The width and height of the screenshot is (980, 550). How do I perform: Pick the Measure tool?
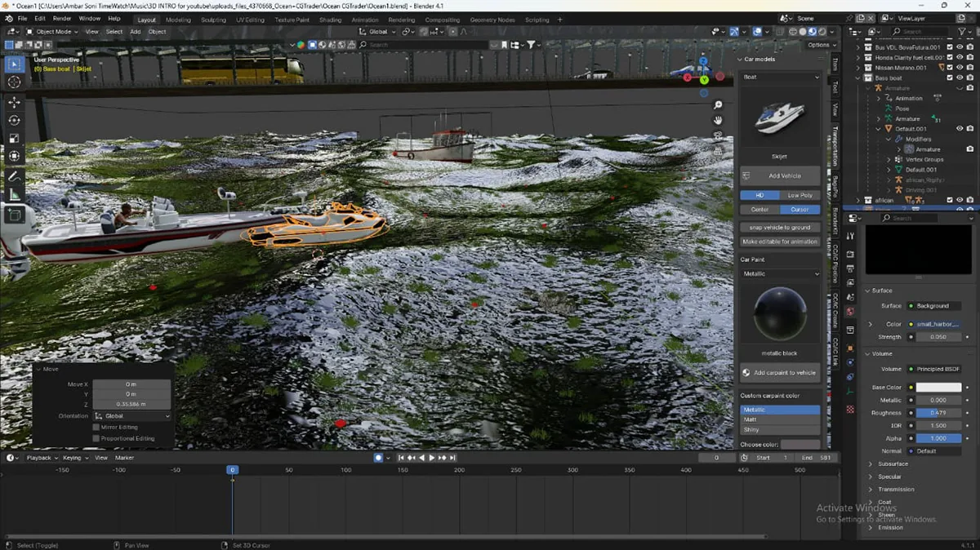pyautogui.click(x=15, y=194)
